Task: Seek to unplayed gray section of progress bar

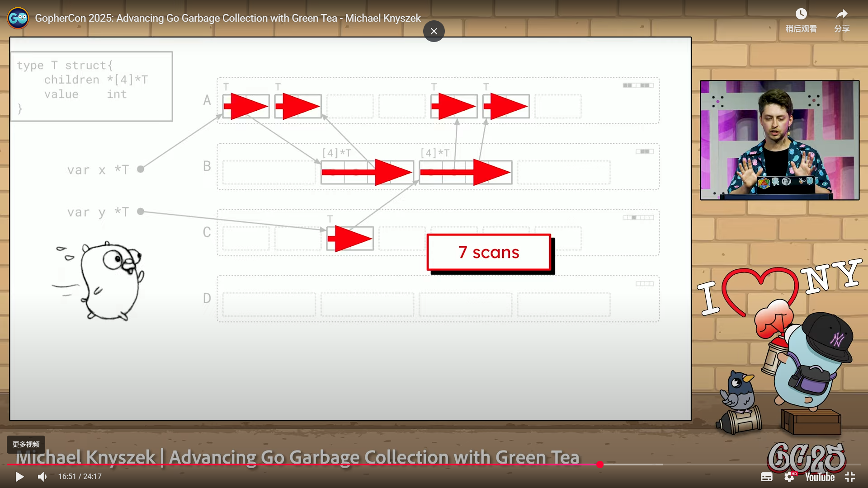Action: tap(723, 465)
